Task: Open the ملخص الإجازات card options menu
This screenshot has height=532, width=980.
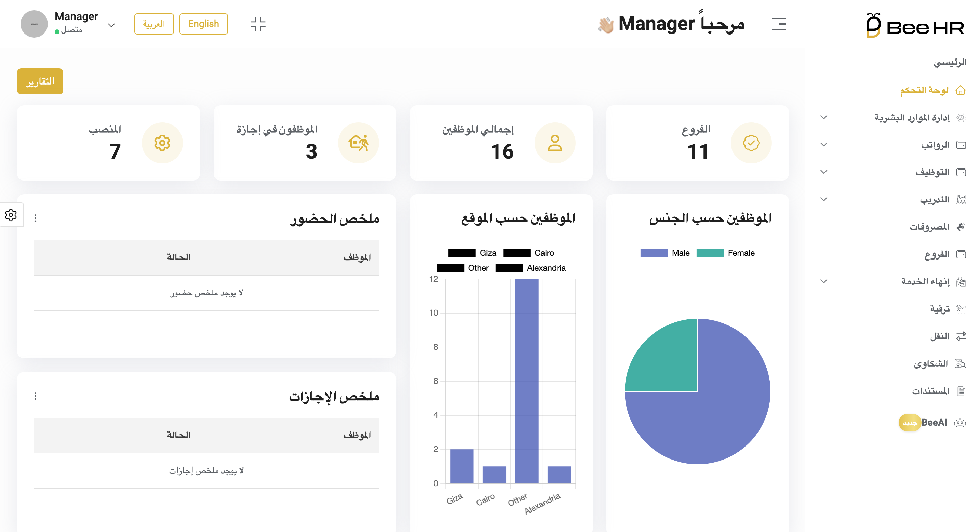Action: coord(36,396)
